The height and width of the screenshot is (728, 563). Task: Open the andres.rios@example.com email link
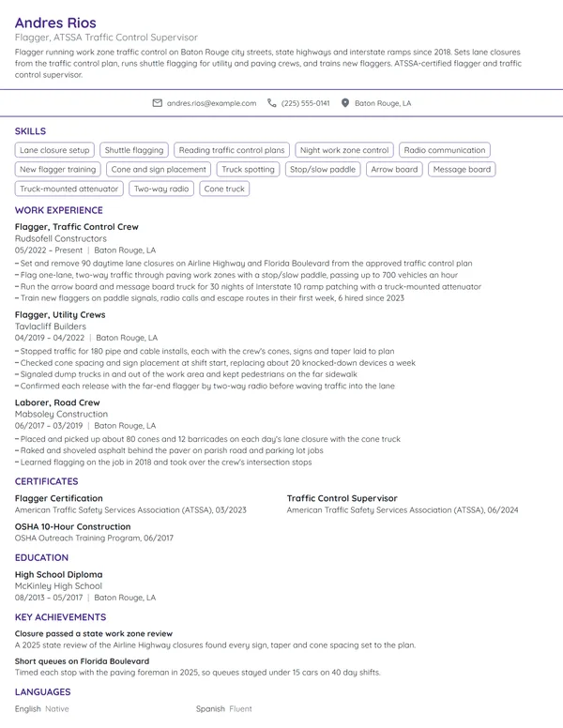click(211, 103)
